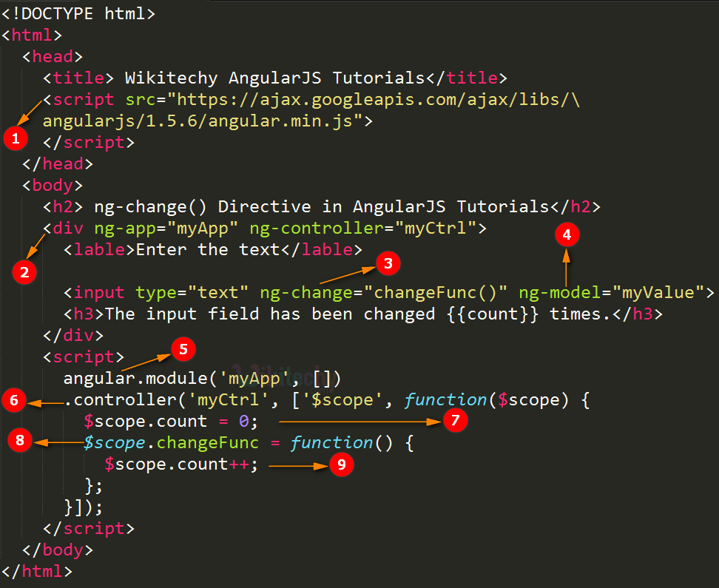The image size is (719, 588).
Task: Click the red annotation circle numbered 2
Action: (24, 272)
